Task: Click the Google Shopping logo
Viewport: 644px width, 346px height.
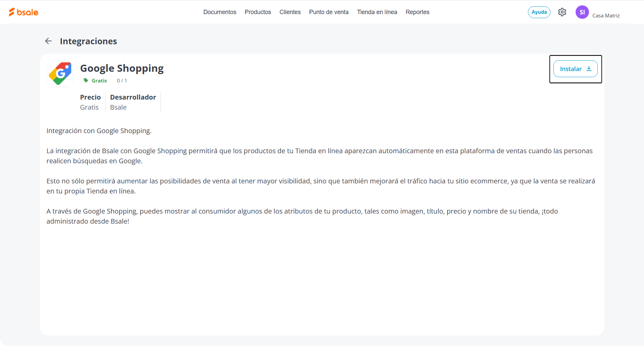Action: 60,74
